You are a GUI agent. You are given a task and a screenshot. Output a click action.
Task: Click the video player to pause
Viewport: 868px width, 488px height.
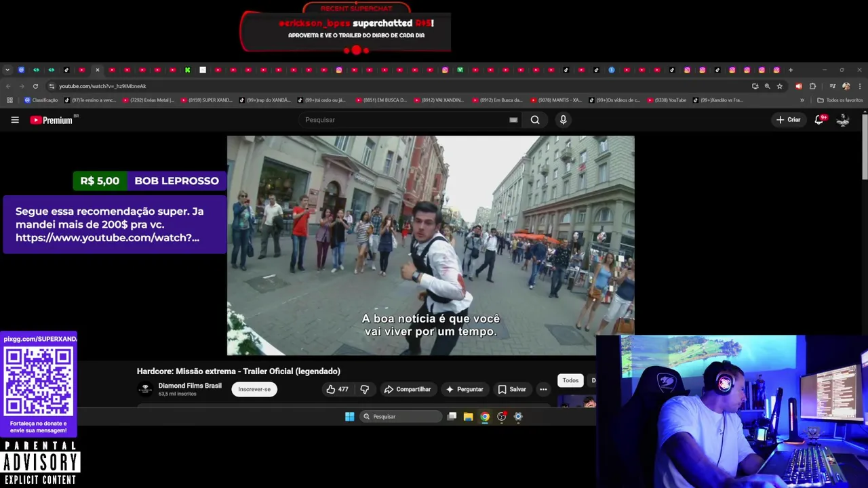[431, 245]
